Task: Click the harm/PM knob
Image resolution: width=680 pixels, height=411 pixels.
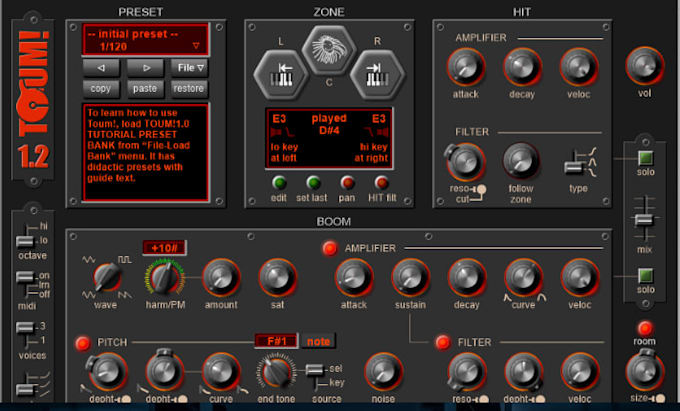Action: (164, 278)
